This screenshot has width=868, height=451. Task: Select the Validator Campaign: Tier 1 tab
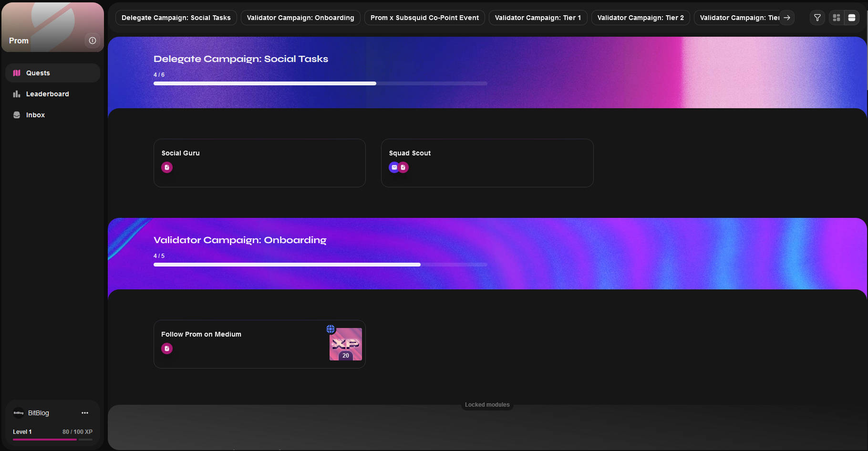(x=537, y=18)
